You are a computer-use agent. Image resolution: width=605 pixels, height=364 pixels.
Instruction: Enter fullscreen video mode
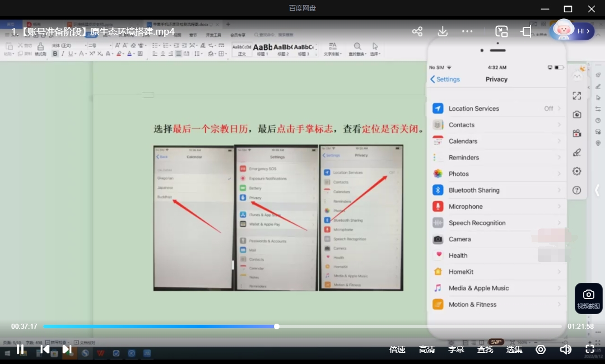(589, 349)
